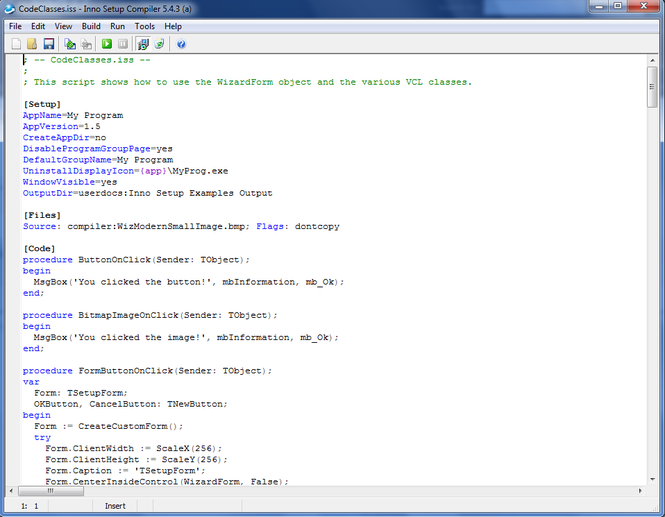Click the '-- CodeClasses.iss --' comment line
Viewport: 665px width, 517px height.
tap(87, 60)
